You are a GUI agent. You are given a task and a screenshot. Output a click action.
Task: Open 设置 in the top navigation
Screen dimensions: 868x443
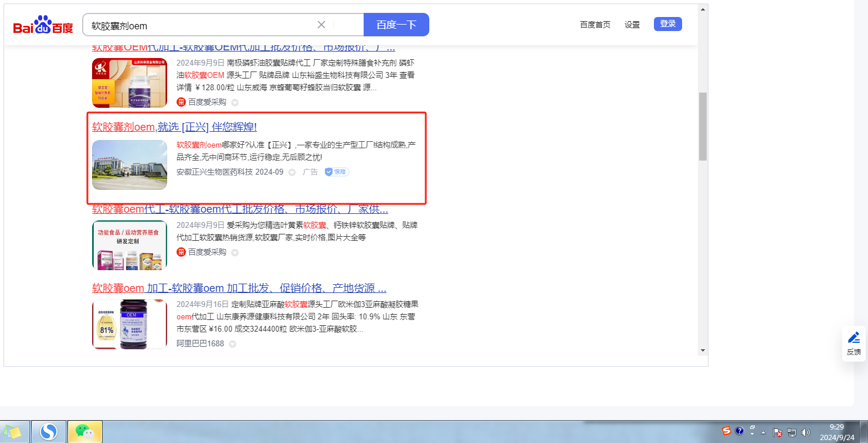(x=632, y=25)
